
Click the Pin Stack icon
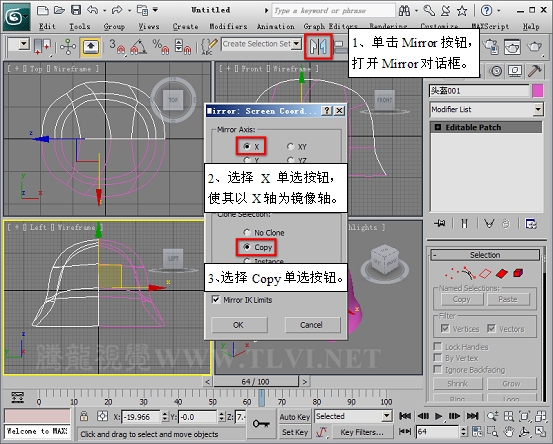point(440,224)
